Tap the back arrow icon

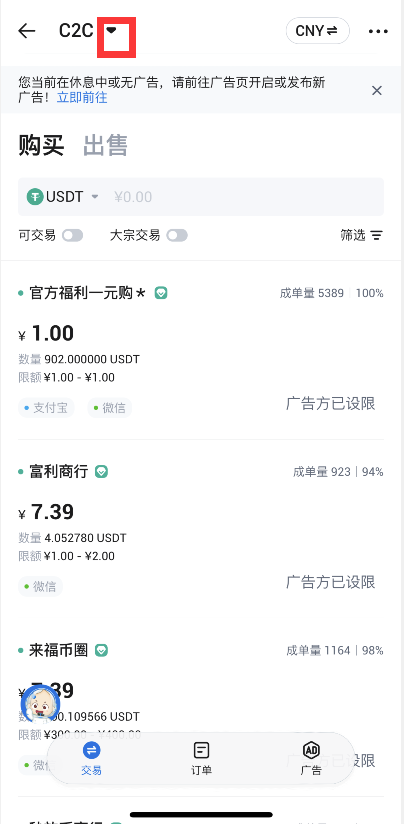26,31
